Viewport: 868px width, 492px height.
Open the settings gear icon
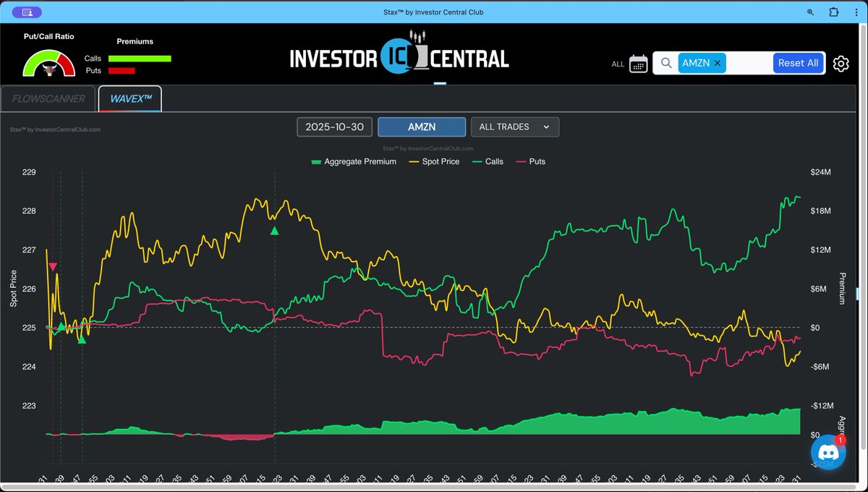coord(841,64)
